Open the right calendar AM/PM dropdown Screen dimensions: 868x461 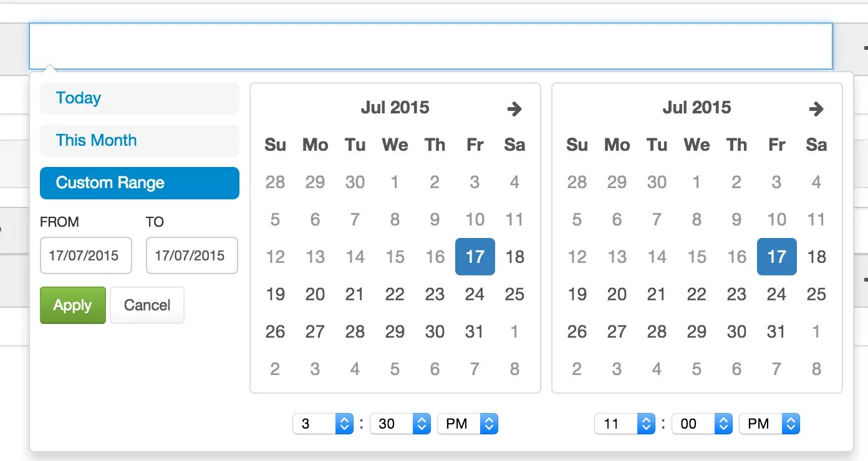769,424
